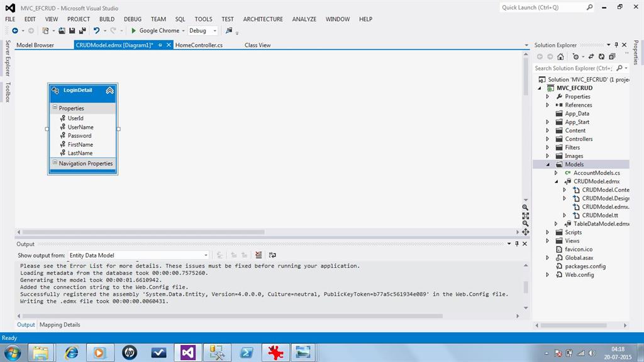644x362 pixels.
Task: Undo the last action via toolbar
Action: [x=96, y=30]
